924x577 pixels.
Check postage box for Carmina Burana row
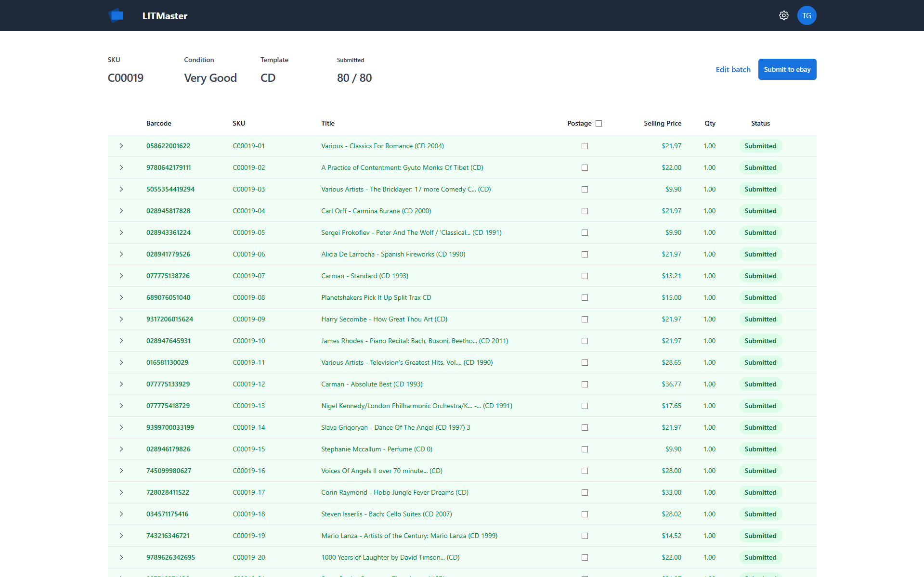click(x=585, y=211)
